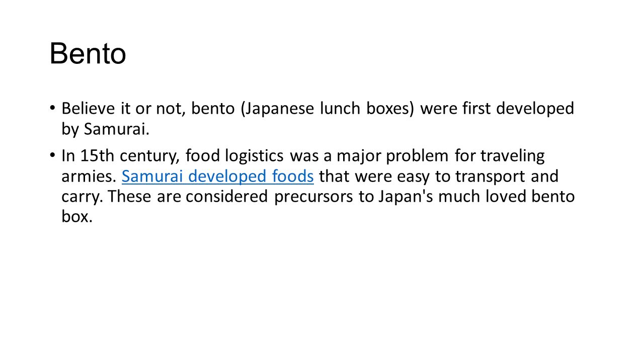Image resolution: width=644 pixels, height=362 pixels.
Task: Click the words 'much loved bento'
Action: click(x=506, y=197)
